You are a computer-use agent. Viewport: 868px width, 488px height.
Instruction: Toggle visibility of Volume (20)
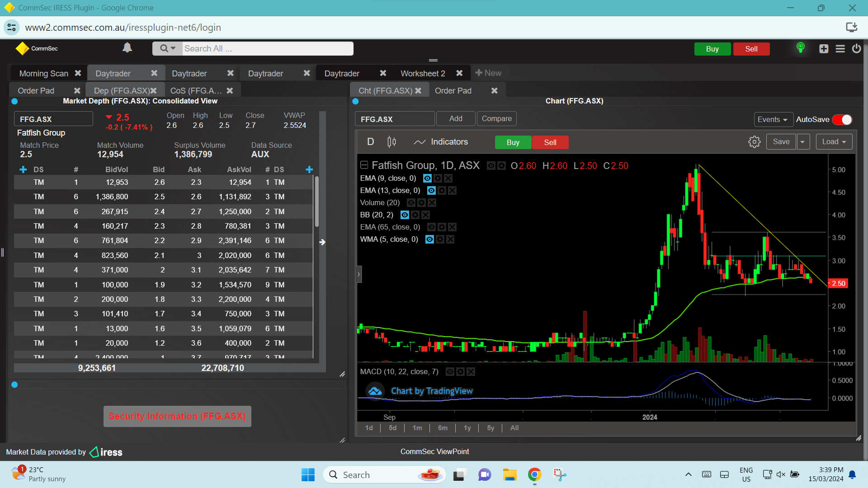tap(411, 203)
